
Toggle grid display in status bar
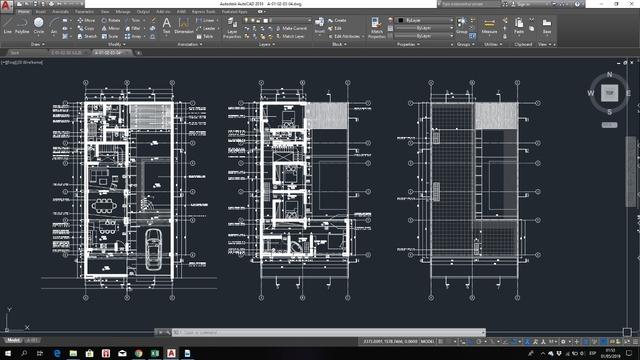click(x=441, y=341)
